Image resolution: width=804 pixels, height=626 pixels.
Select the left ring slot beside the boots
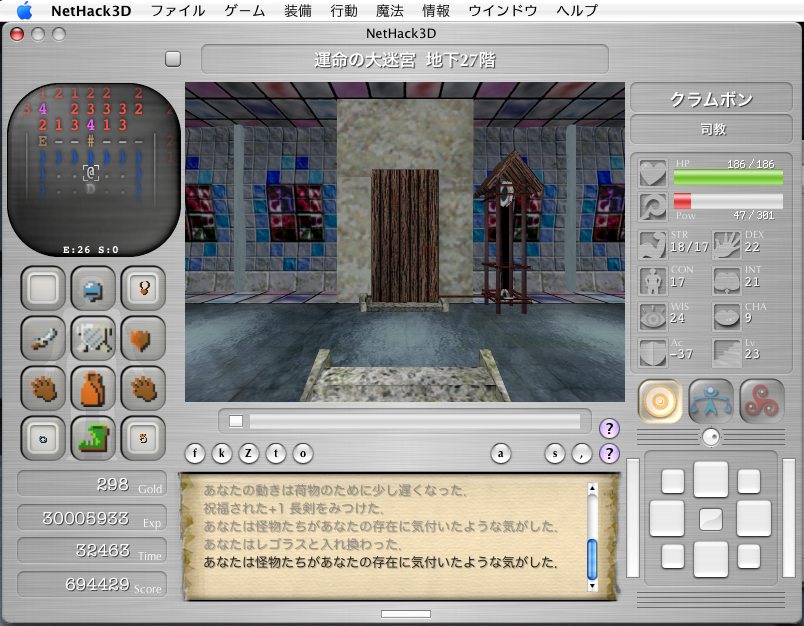(43, 438)
